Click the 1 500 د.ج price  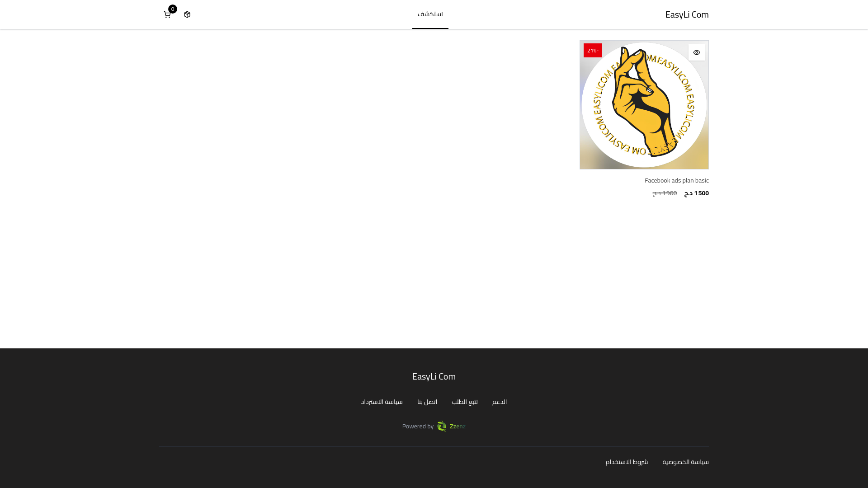pyautogui.click(x=696, y=193)
